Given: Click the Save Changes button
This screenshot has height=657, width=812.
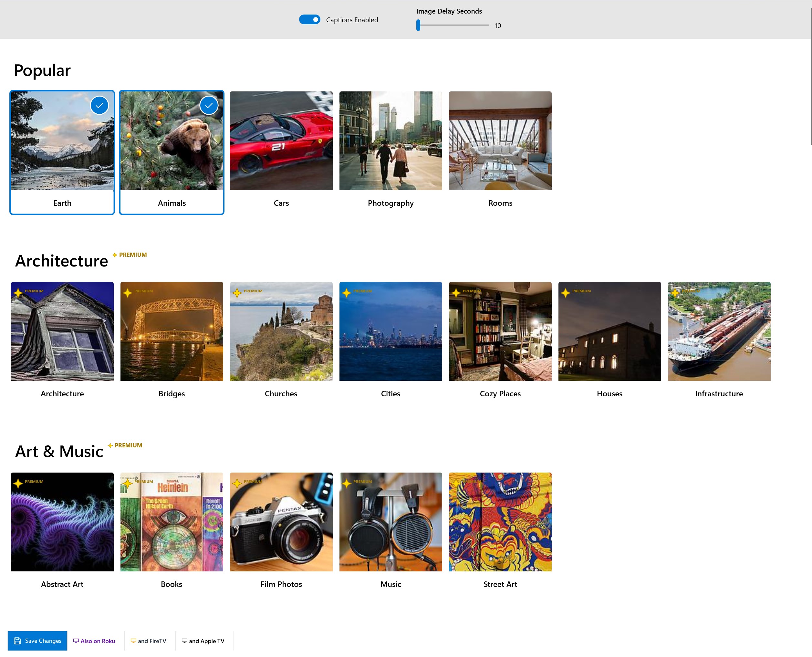Looking at the screenshot, I should coord(37,640).
